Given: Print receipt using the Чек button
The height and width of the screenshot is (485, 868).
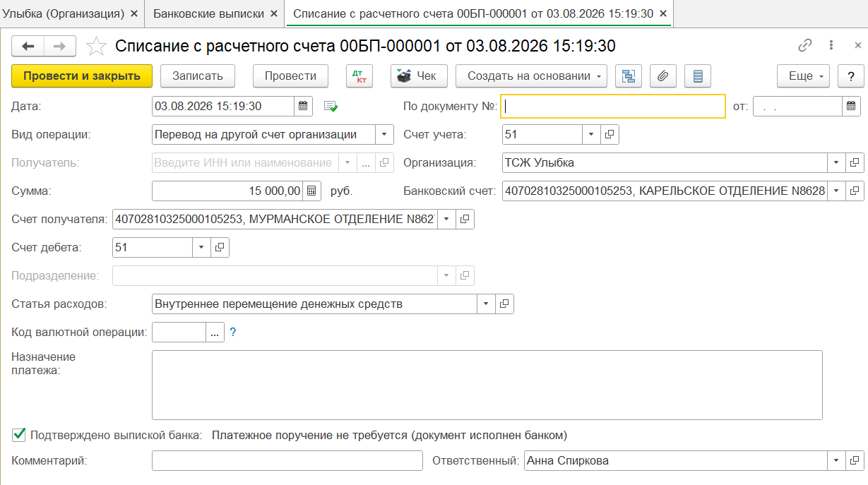Looking at the screenshot, I should point(419,76).
